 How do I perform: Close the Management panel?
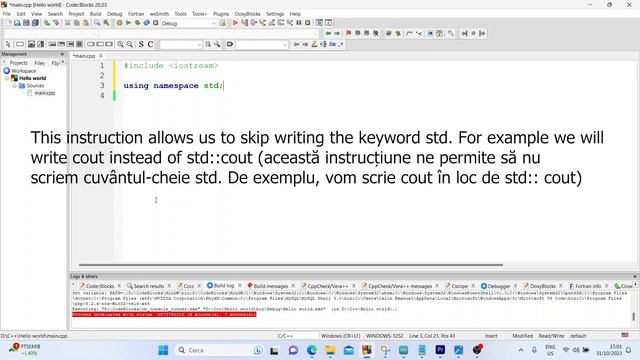pyautogui.click(x=62, y=54)
